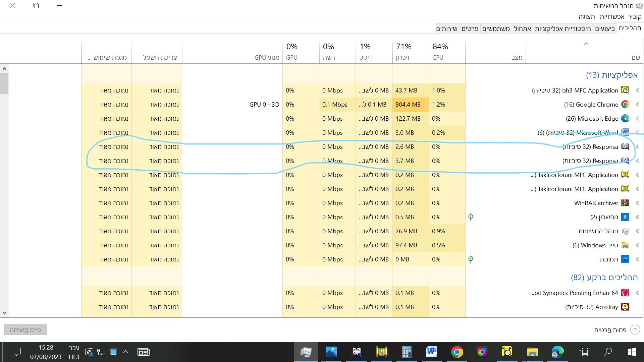Show hidden system tray icons

click(x=125, y=352)
